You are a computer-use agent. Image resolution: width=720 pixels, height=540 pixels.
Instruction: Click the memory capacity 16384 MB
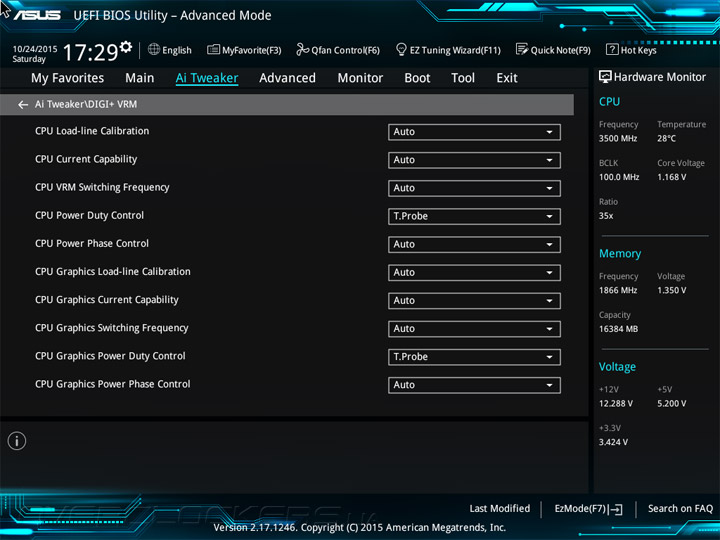click(x=618, y=329)
